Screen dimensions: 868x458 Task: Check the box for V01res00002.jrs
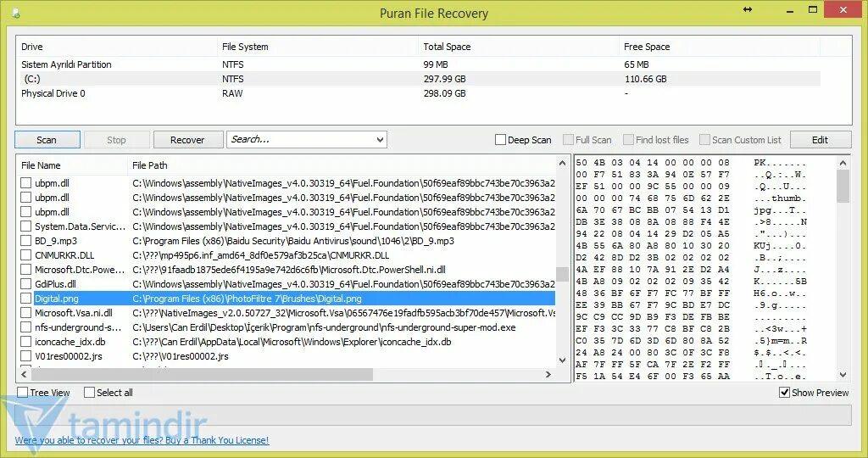(26, 355)
